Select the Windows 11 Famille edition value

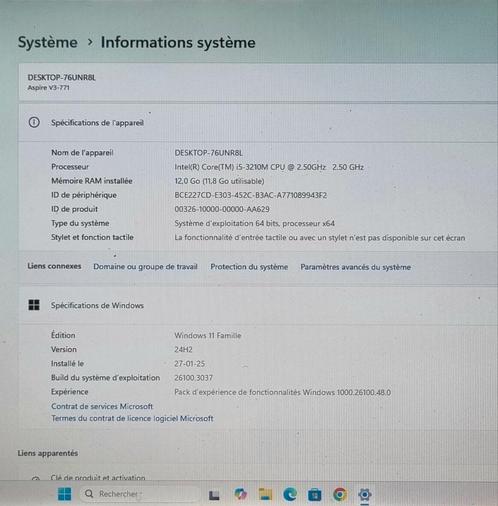click(208, 335)
